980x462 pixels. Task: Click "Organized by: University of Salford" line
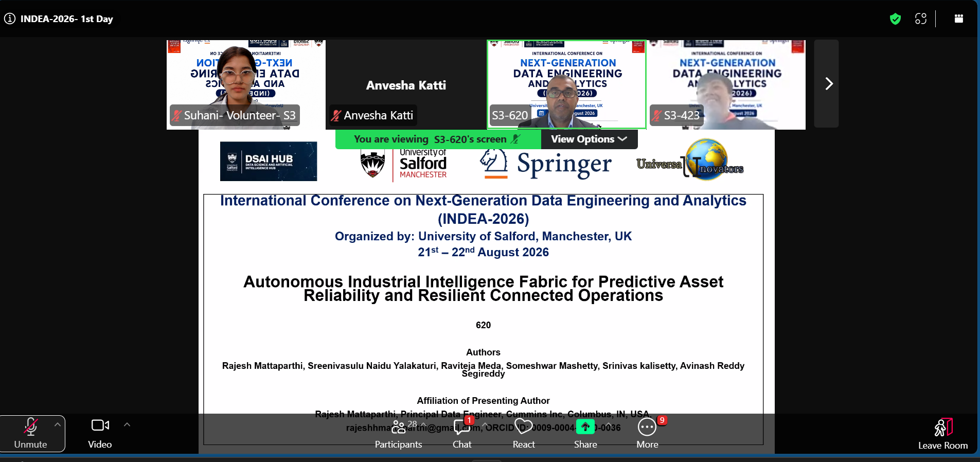point(483,236)
